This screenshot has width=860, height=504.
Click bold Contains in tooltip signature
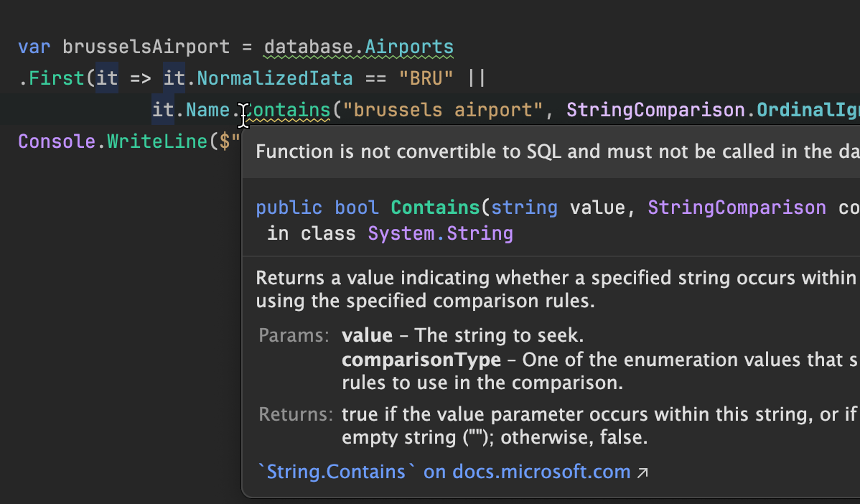pos(434,207)
